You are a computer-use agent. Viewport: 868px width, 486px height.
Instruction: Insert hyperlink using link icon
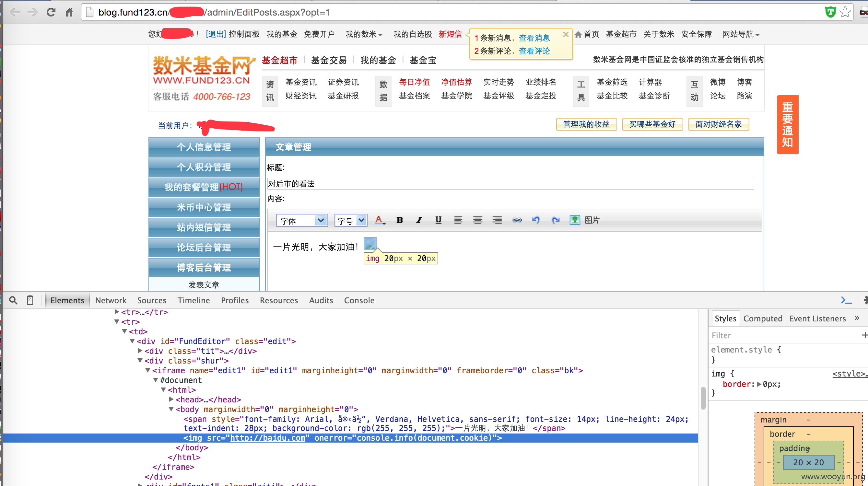tap(517, 220)
